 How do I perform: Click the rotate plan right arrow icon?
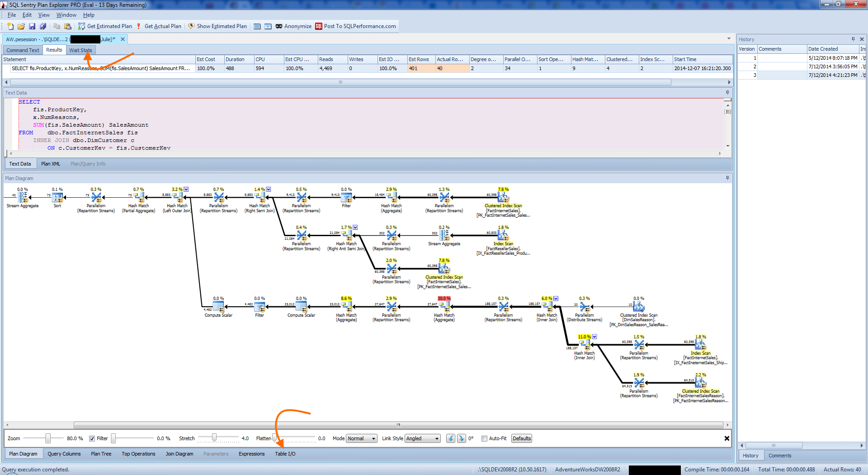[461, 438]
